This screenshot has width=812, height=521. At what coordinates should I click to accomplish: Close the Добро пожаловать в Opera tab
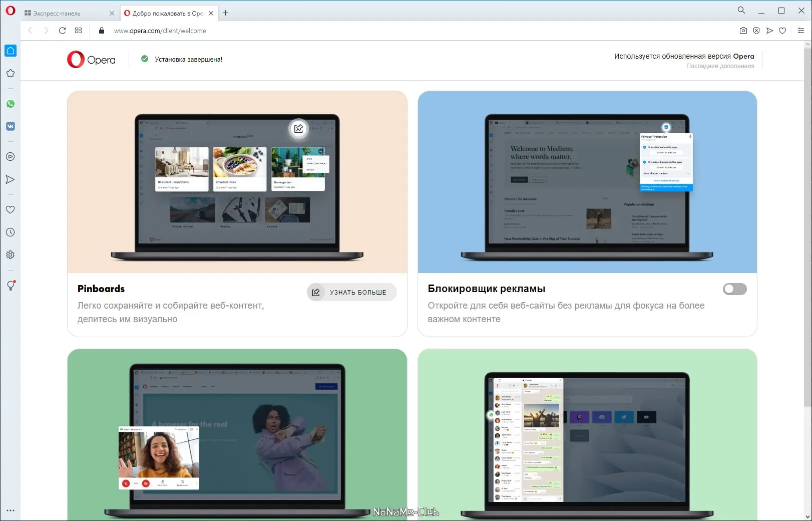(x=211, y=14)
